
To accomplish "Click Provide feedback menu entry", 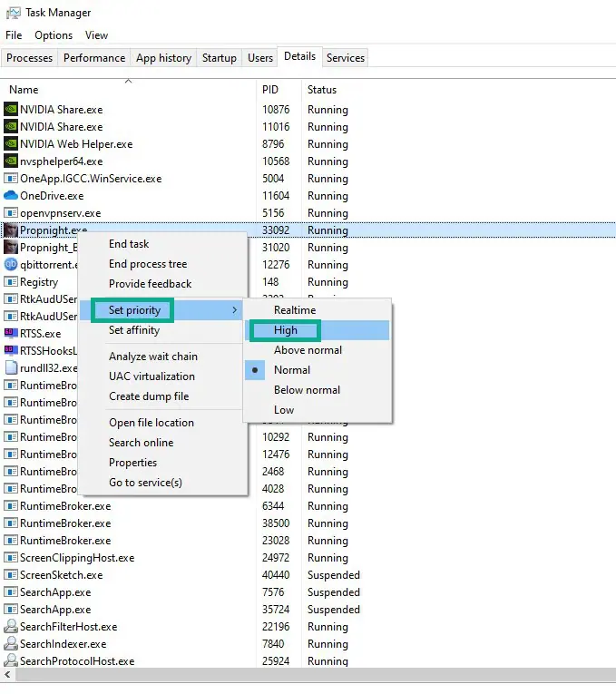I will tap(162, 284).
